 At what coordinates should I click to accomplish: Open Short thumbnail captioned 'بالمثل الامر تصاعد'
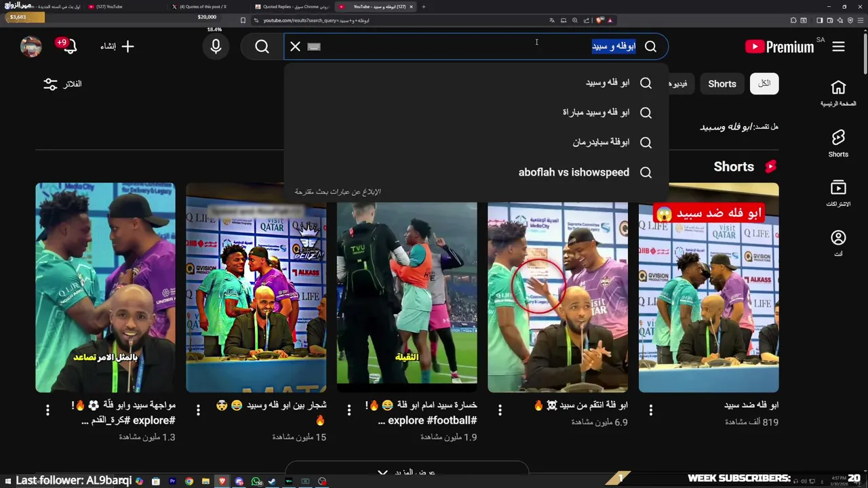105,287
